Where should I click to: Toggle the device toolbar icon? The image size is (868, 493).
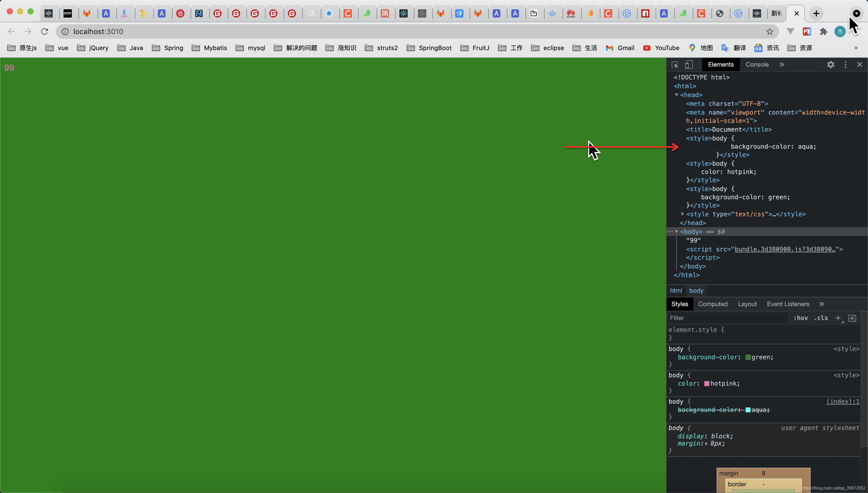(x=689, y=65)
